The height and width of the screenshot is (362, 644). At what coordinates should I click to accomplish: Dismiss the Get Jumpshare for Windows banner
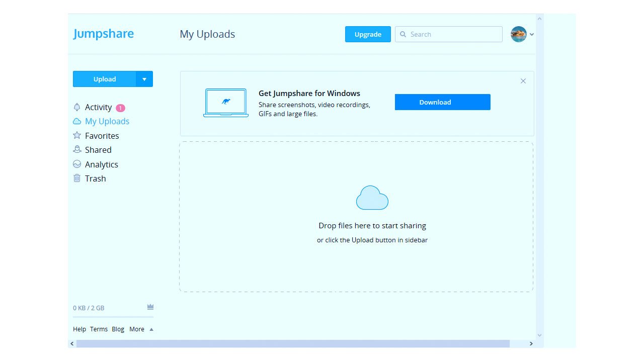pyautogui.click(x=523, y=81)
